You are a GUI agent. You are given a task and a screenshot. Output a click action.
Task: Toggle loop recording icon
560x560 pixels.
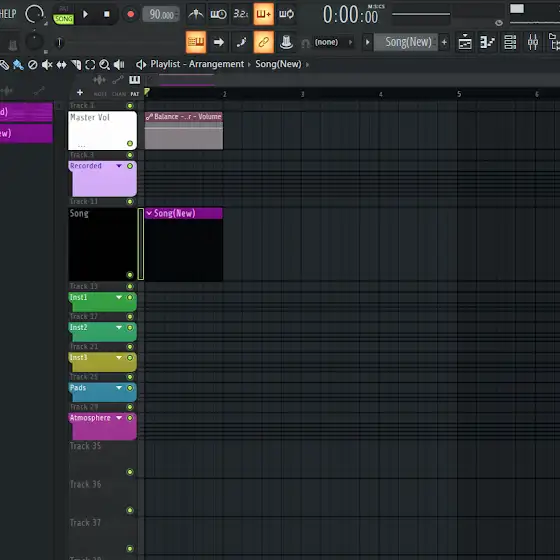(x=286, y=14)
